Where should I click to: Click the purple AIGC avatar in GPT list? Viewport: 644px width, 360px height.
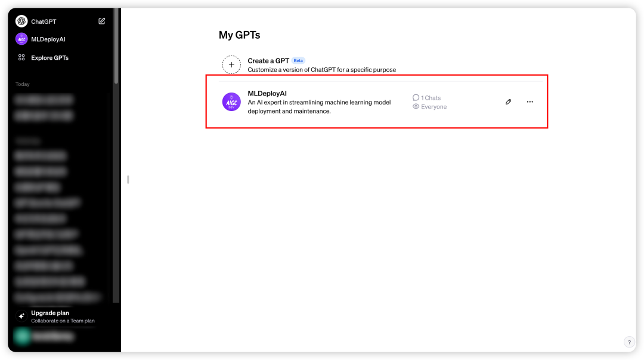click(x=231, y=101)
